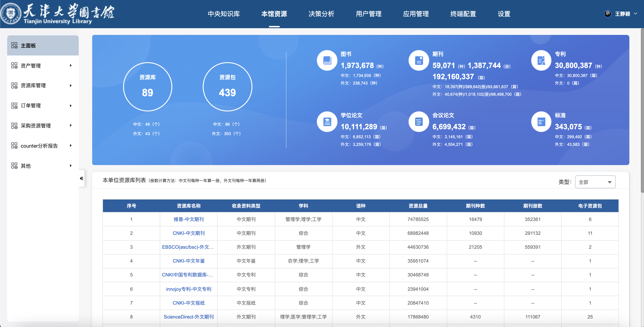644x327 pixels.
Task: Click the user avatar beside 王静颖
Action: 608,14
